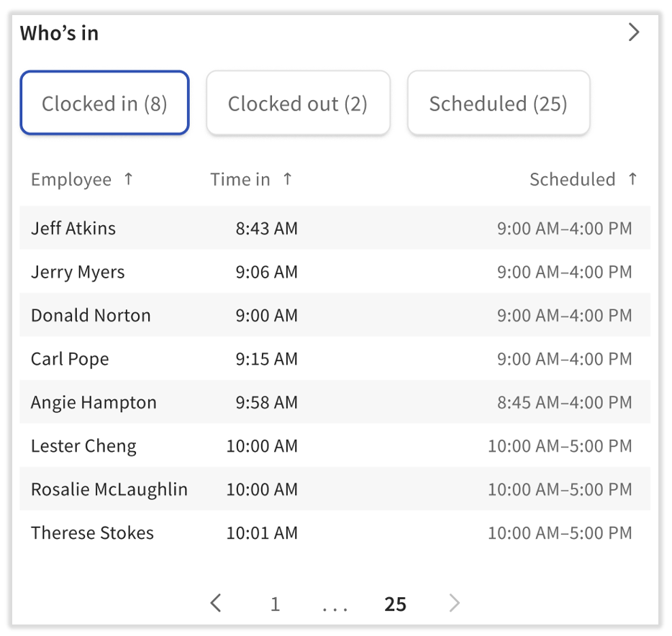Screen dimensions: 672x636
Task: Sort by Time in column arrow
Action: pos(287,179)
